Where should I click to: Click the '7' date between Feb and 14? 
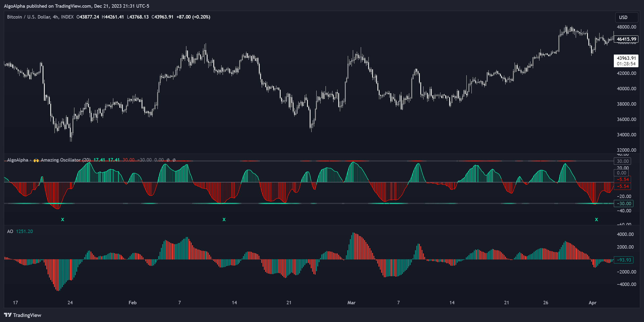tap(180, 303)
